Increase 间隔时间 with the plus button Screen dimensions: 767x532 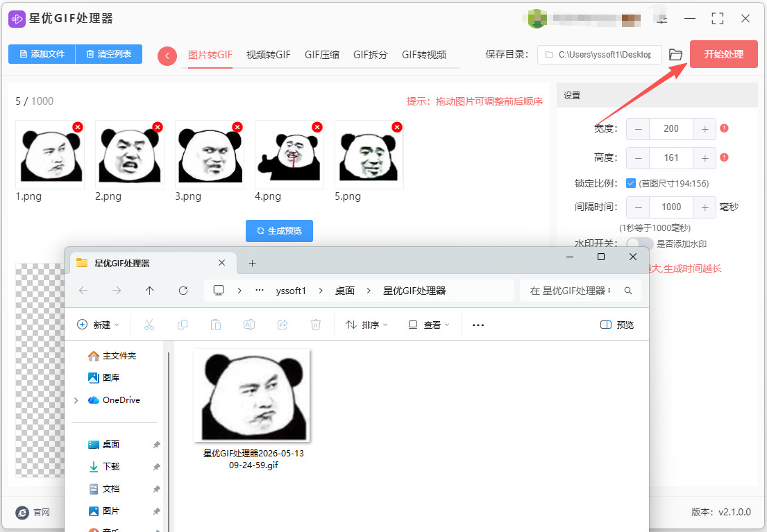(x=705, y=207)
